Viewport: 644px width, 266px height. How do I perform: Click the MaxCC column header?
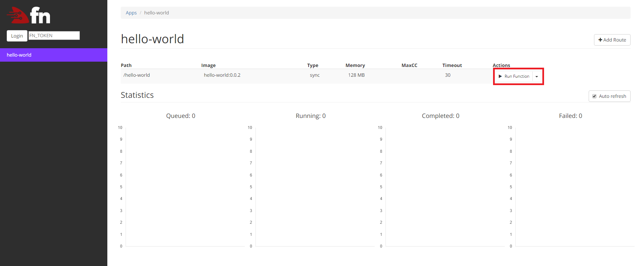[409, 65]
